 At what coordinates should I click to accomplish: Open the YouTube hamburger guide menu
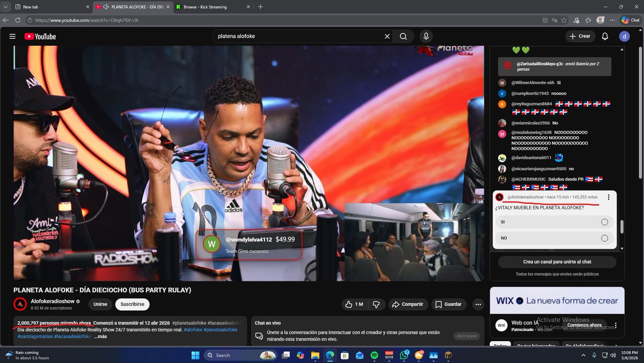[12, 37]
